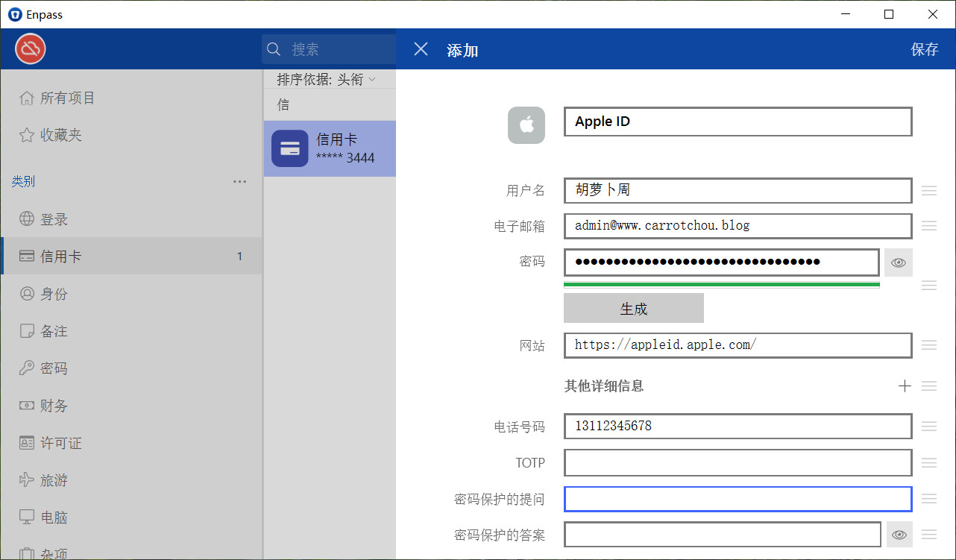956x560 pixels.
Task: Open the 密码 category
Action: (131, 368)
